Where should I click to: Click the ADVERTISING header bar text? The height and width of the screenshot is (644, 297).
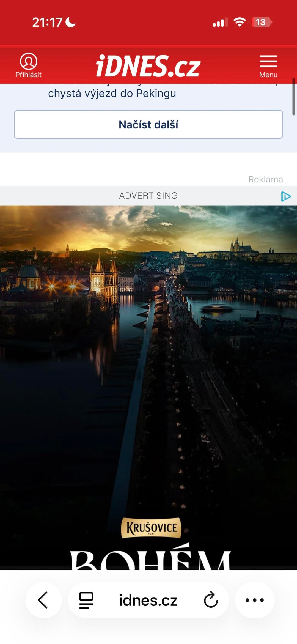point(148,196)
